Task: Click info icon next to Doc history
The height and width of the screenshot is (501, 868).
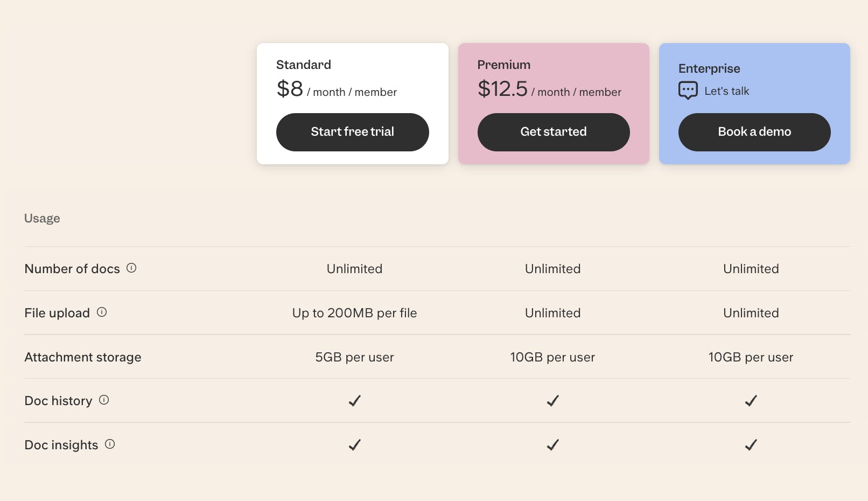Action: coord(104,400)
